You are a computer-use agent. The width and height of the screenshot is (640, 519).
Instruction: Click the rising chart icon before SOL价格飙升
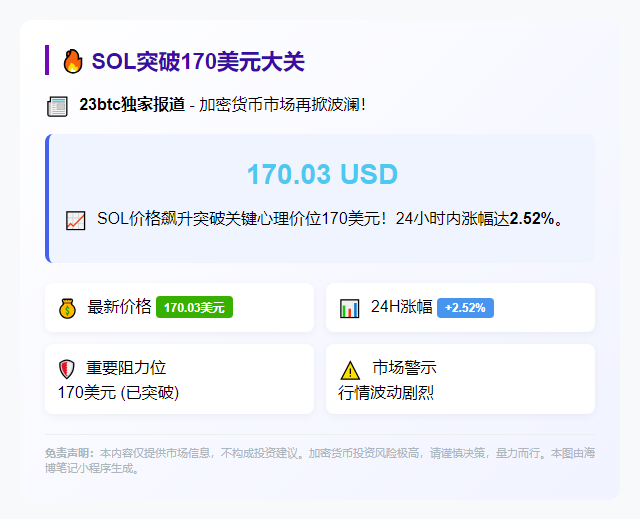click(76, 220)
